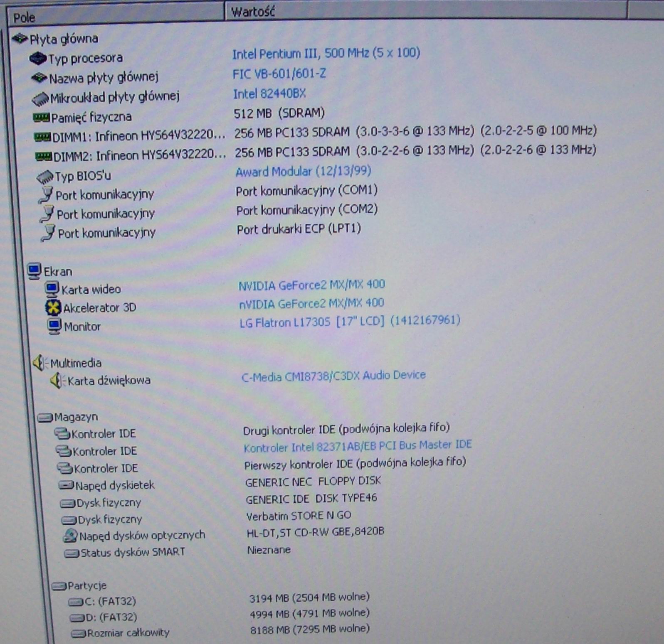Click the Karta wideo display icon
664x644 pixels.
coord(52,289)
